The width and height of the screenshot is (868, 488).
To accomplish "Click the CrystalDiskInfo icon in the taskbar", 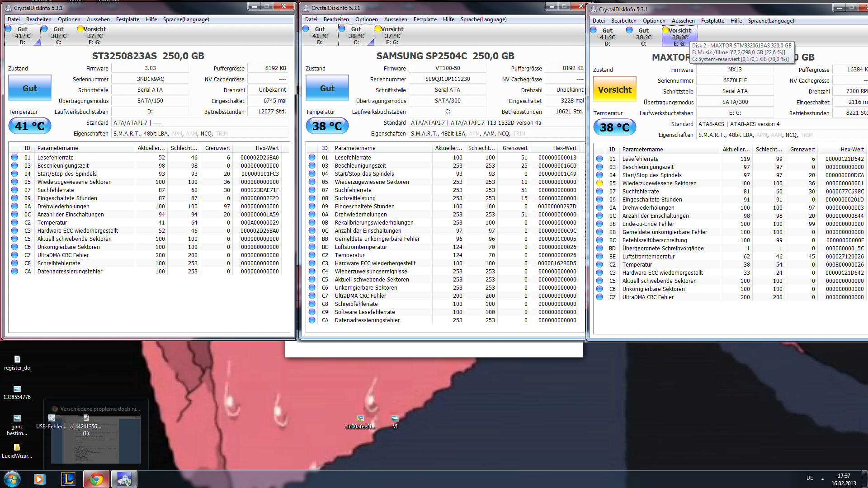I will (x=124, y=479).
